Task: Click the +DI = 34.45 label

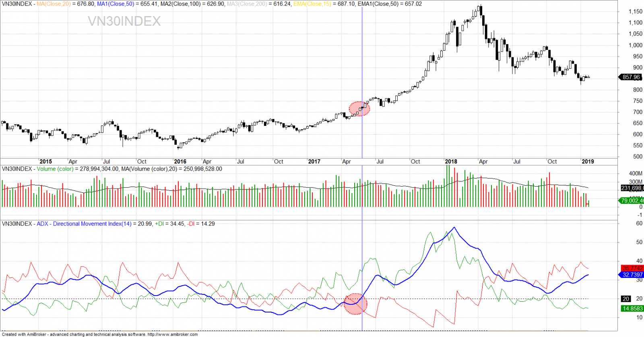Action: [169, 224]
